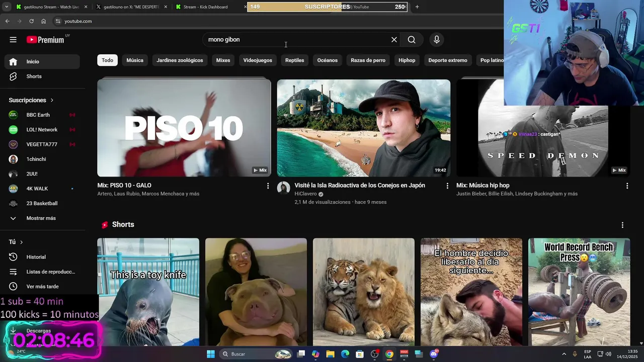Reload the current page
This screenshot has width=644, height=362.
pos(31,21)
